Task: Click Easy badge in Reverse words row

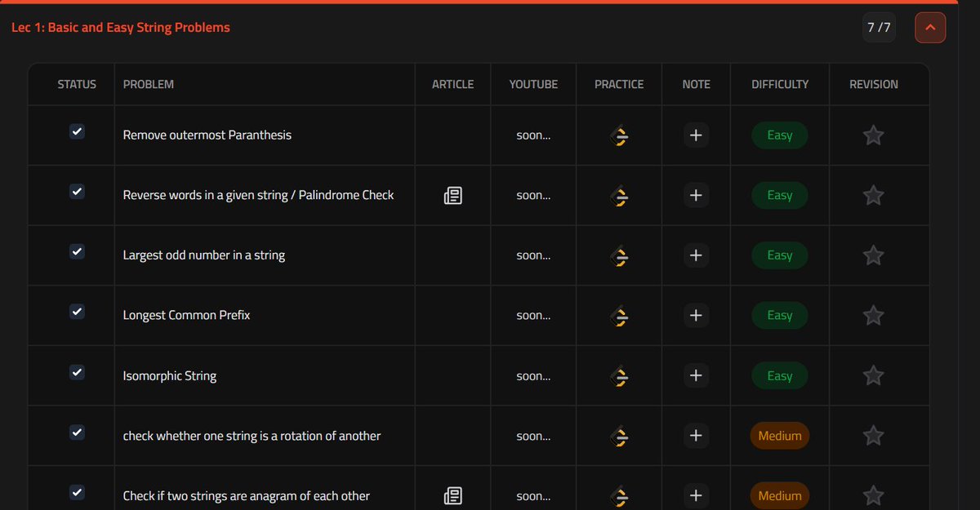Action: (780, 196)
